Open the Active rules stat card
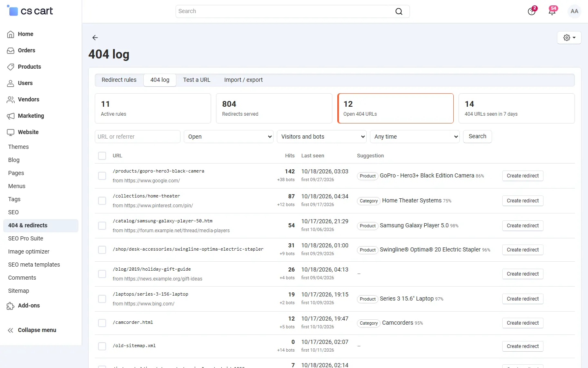Image resolution: width=588 pixels, height=368 pixels. [153, 108]
